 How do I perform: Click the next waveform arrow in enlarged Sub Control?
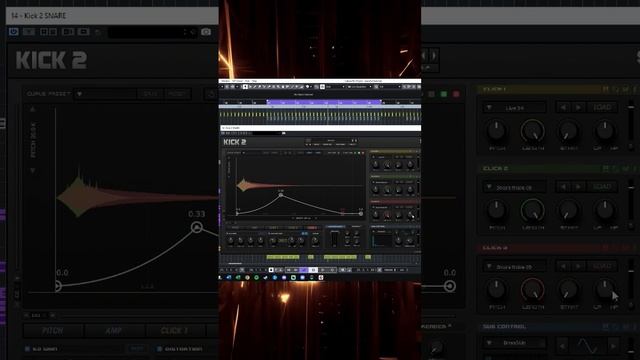613,346
